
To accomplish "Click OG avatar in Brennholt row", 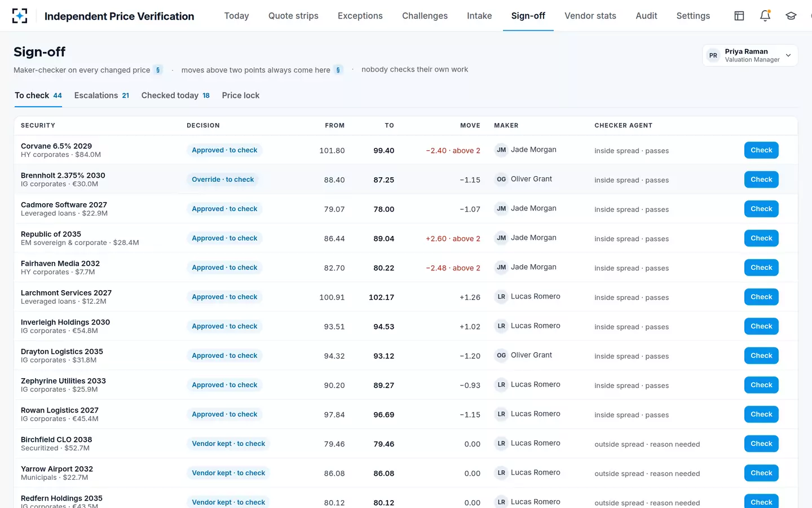I will point(501,179).
